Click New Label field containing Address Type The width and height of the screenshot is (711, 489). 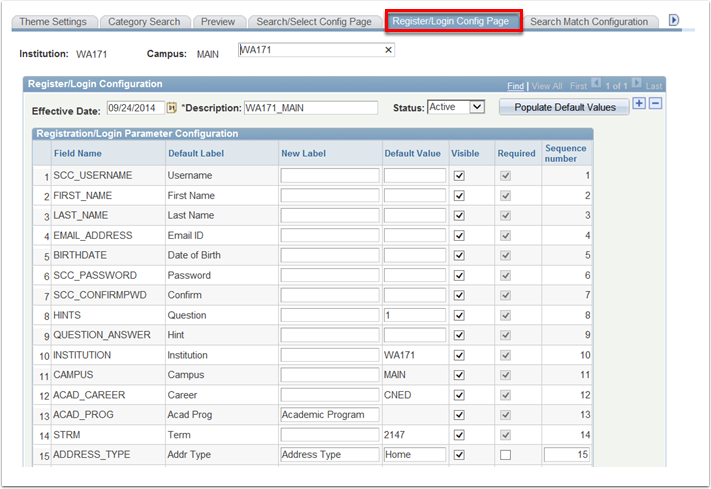[x=330, y=455]
